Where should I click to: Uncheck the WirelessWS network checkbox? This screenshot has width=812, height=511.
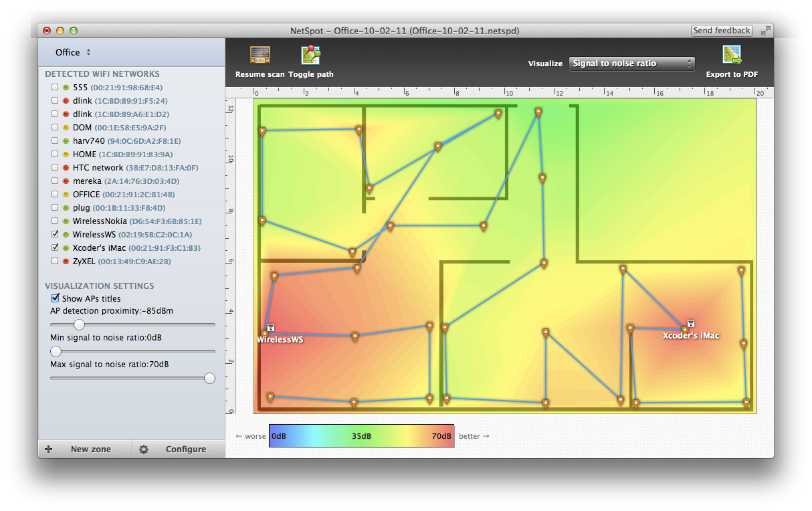click(x=55, y=234)
